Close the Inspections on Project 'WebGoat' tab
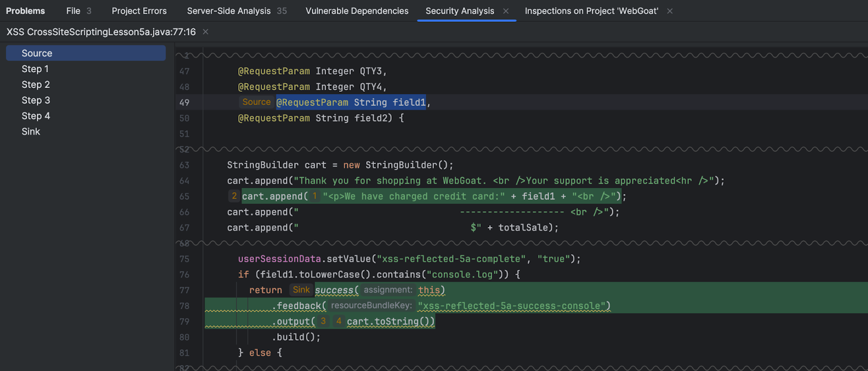868x371 pixels. pyautogui.click(x=670, y=11)
